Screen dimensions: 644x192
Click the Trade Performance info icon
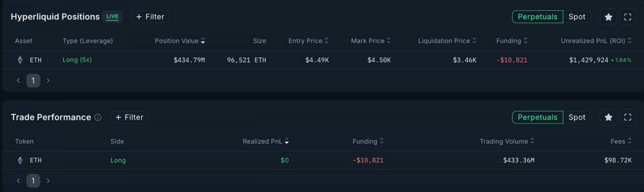(x=98, y=117)
